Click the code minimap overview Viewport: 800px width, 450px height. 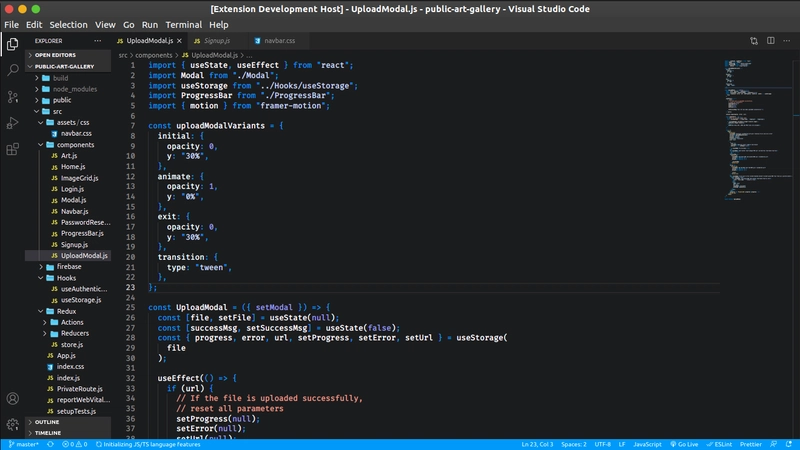pos(759,130)
